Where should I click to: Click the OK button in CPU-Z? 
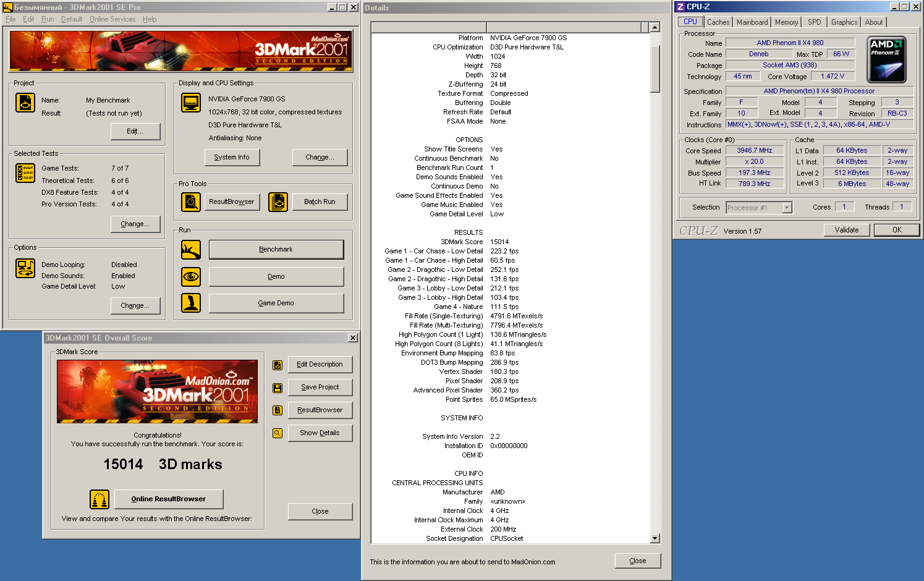[x=897, y=230]
